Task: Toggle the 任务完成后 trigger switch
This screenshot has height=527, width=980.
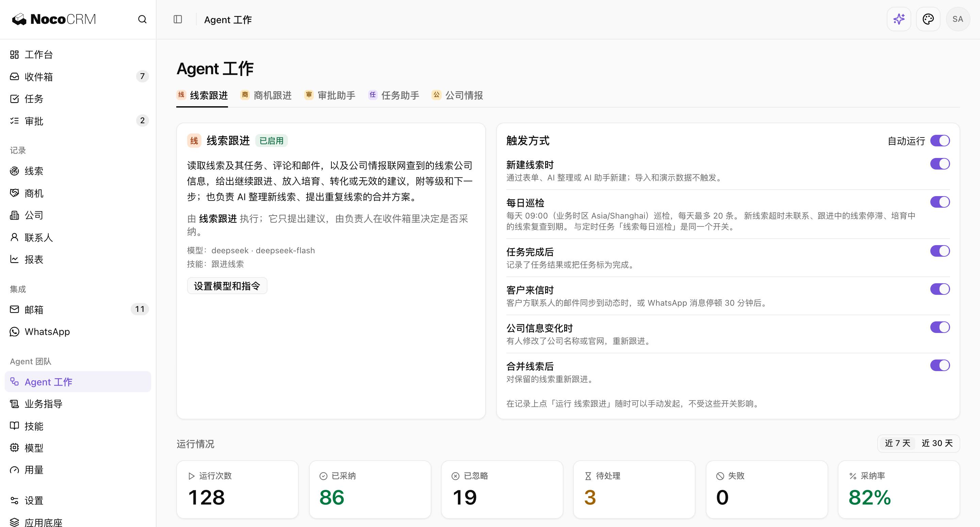Action: pos(940,251)
